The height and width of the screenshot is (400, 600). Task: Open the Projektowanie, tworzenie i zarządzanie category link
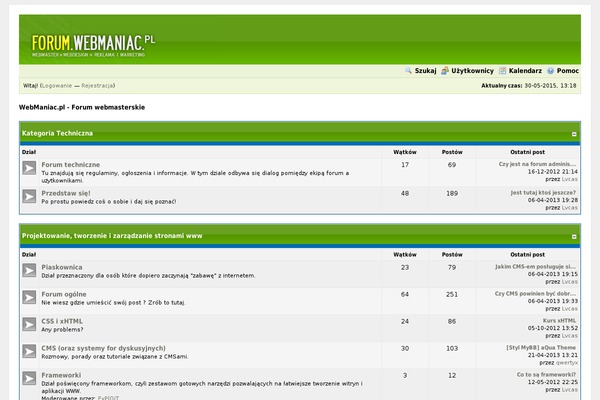click(112, 236)
